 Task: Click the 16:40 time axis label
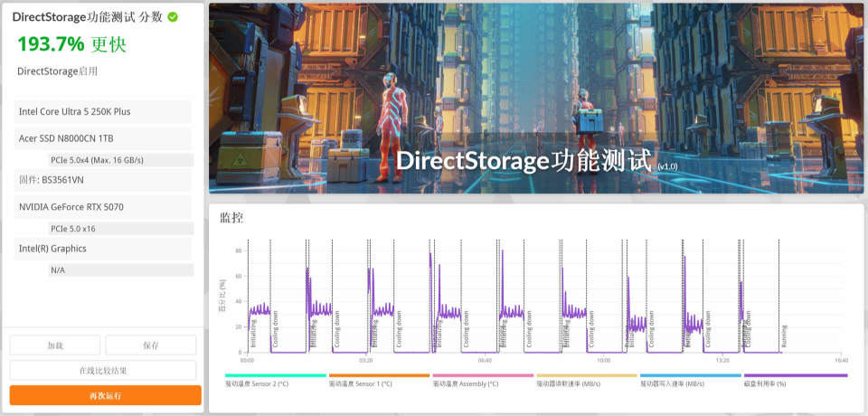tap(841, 360)
